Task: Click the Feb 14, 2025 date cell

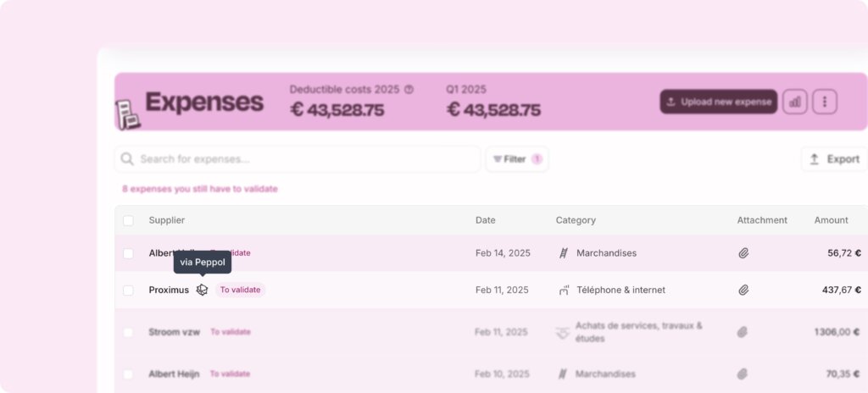Action: point(503,253)
